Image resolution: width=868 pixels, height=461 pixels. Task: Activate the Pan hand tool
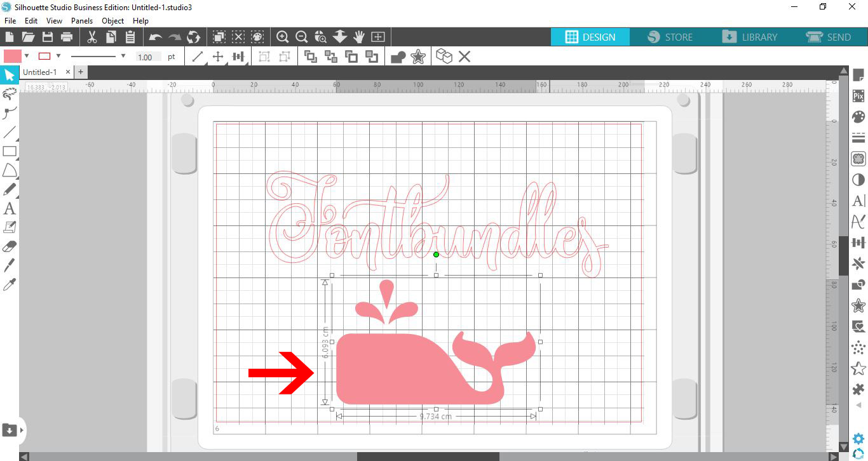(x=359, y=37)
